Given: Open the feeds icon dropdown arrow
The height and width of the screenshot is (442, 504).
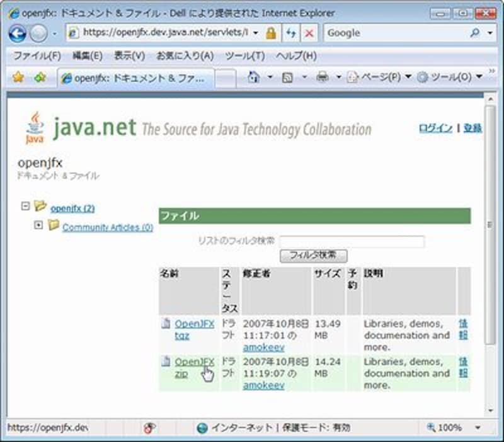Looking at the screenshot, I should point(304,77).
